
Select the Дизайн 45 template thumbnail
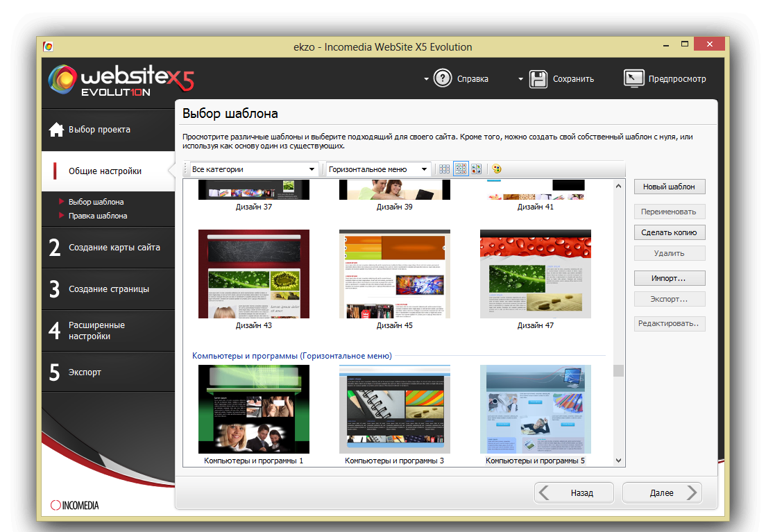(395, 274)
